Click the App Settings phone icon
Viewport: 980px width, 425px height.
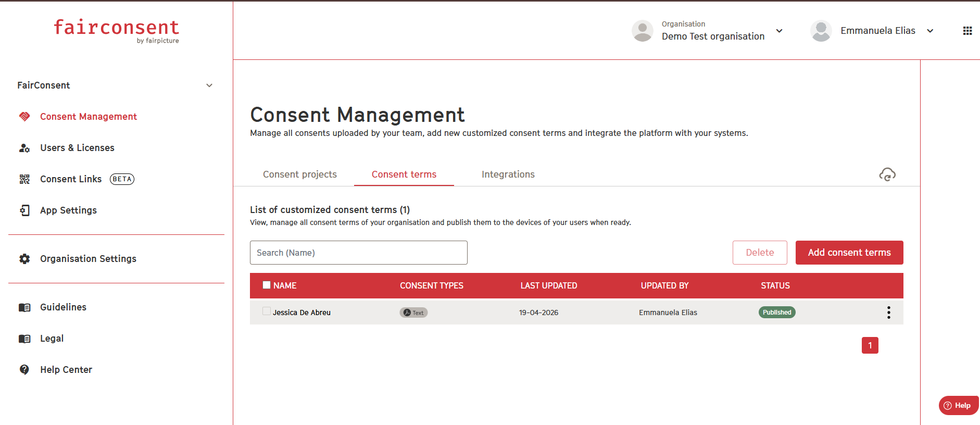pyautogui.click(x=24, y=210)
